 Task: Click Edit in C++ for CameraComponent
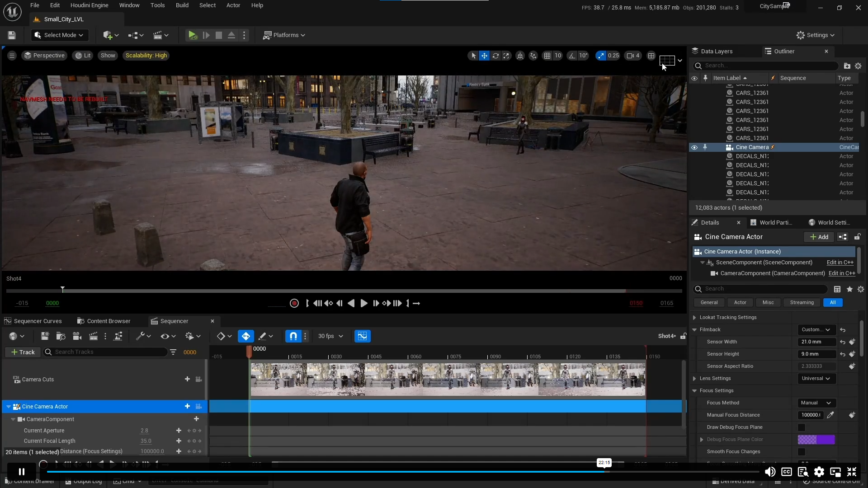(841, 273)
